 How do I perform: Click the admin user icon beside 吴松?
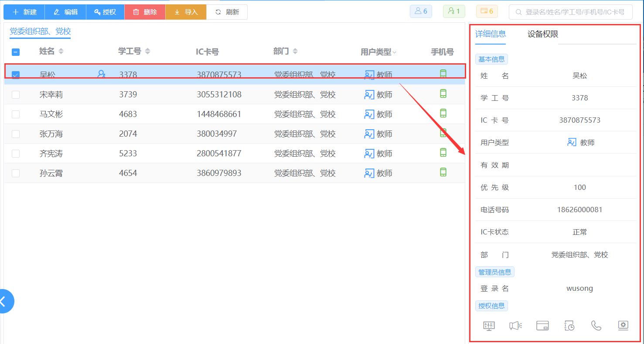[101, 74]
